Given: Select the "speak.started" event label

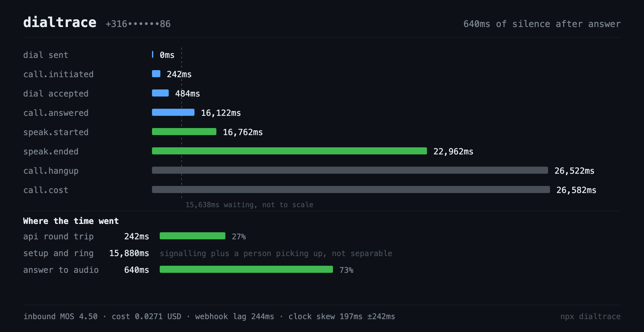Looking at the screenshot, I should point(56,132).
